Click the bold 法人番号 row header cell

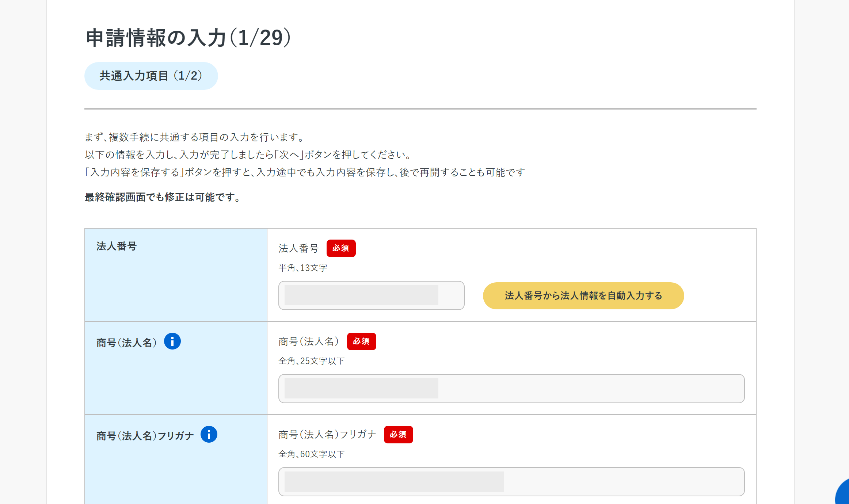(117, 246)
